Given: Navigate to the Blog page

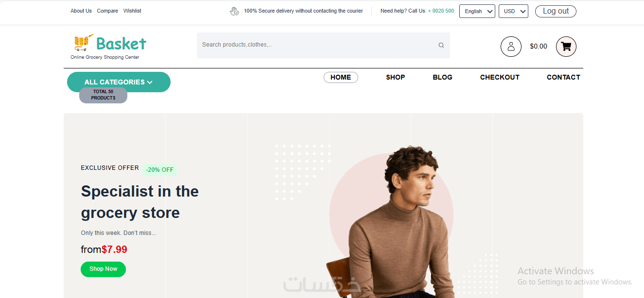Looking at the screenshot, I should [x=442, y=77].
